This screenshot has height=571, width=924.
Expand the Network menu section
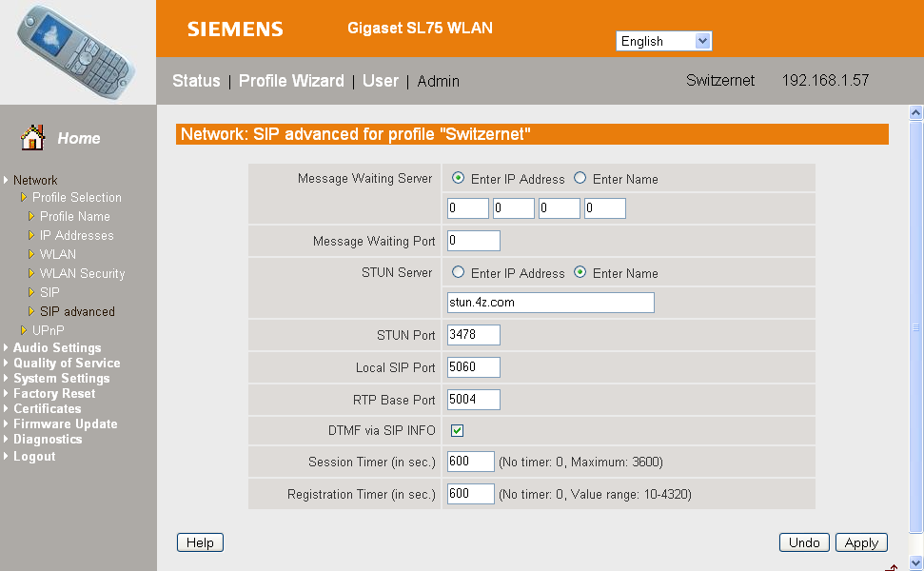click(35, 180)
